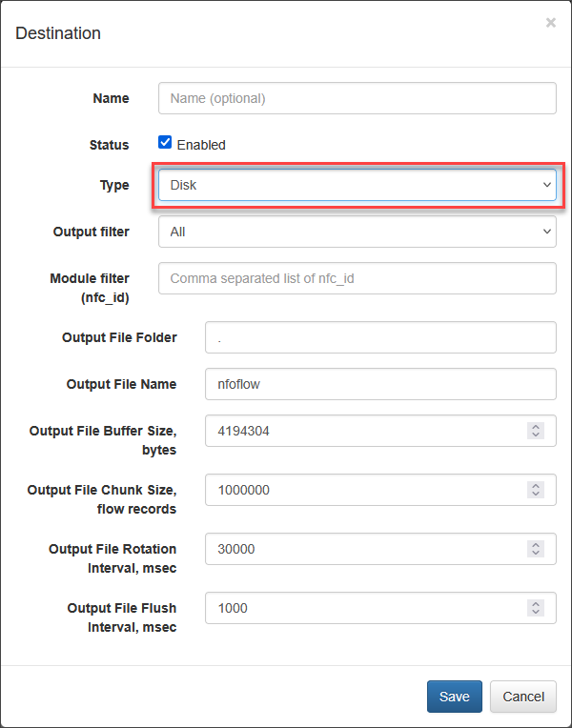Click the Save button
Viewport: 572px width, 728px height.
[x=455, y=697]
